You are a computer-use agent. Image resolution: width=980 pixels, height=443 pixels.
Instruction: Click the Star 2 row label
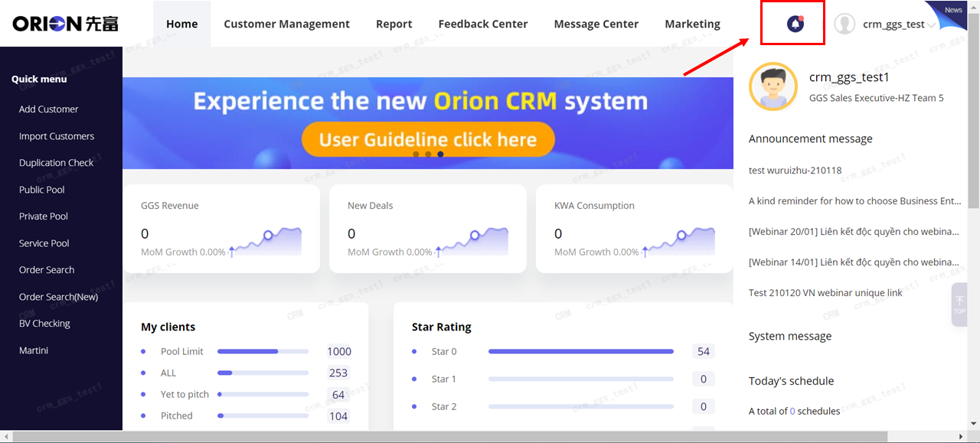(x=444, y=407)
